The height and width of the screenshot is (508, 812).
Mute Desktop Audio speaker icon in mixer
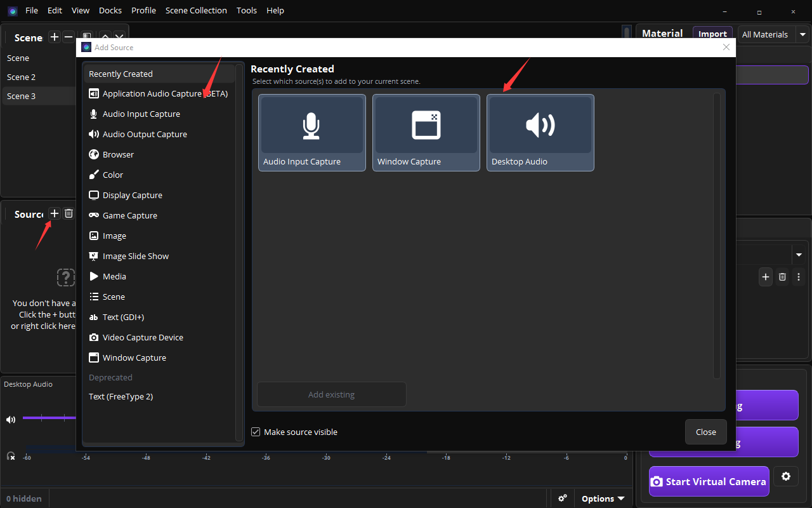(11, 419)
